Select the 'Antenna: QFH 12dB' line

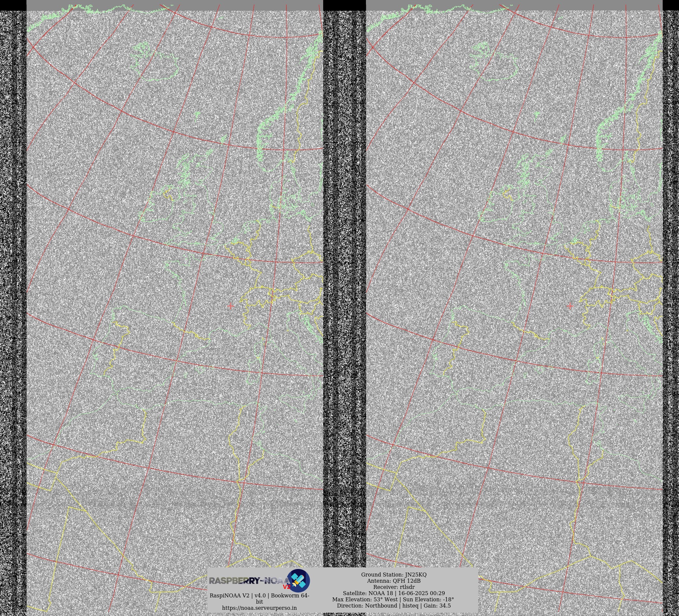[394, 581]
